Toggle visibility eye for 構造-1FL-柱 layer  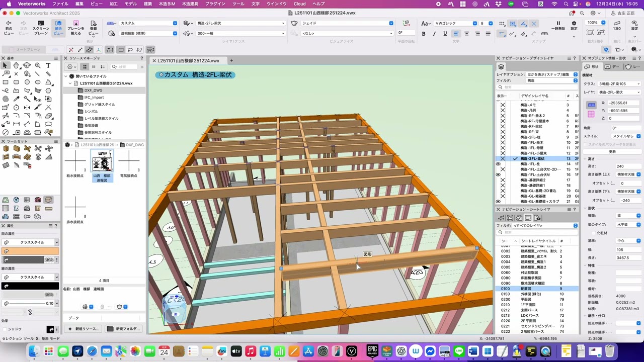[x=498, y=164]
